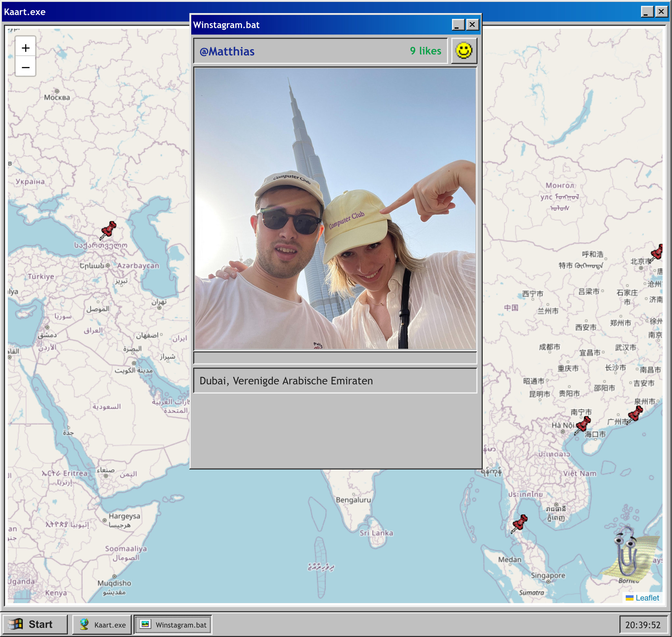
Task: Open the Start menu
Action: pyautogui.click(x=34, y=624)
